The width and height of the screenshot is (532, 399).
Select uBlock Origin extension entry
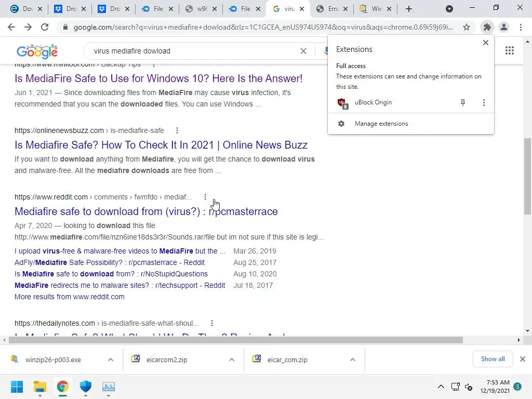click(373, 102)
